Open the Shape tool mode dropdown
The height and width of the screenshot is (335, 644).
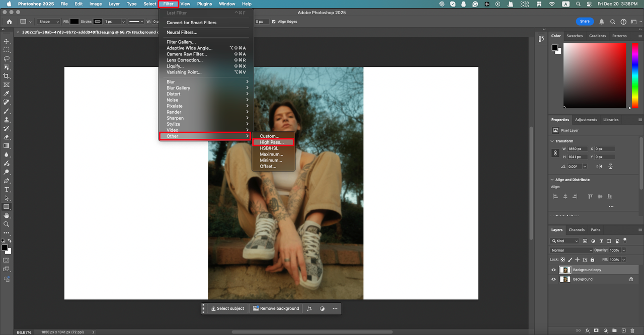[48, 22]
